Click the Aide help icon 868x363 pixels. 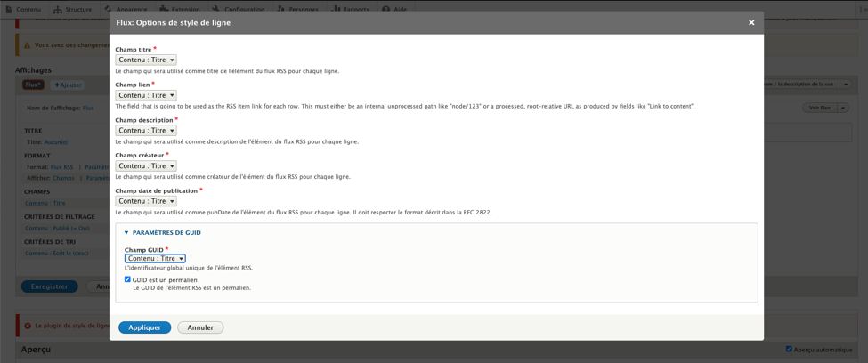pos(385,9)
